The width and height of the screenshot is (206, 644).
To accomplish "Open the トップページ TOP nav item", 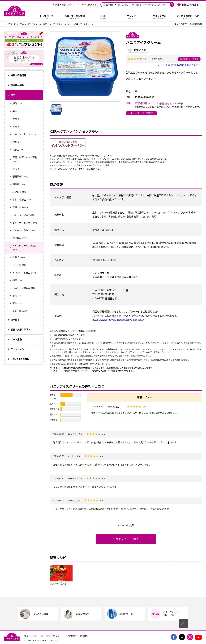I will click(x=46, y=17).
